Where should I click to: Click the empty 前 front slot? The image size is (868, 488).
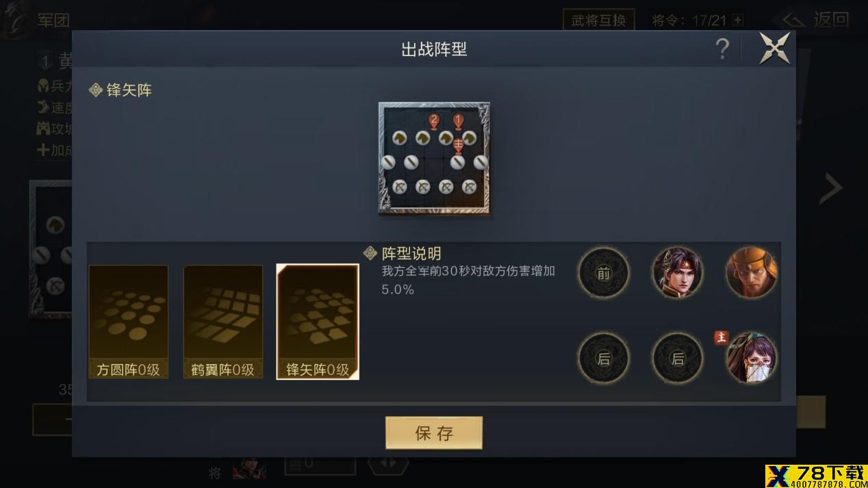point(603,273)
